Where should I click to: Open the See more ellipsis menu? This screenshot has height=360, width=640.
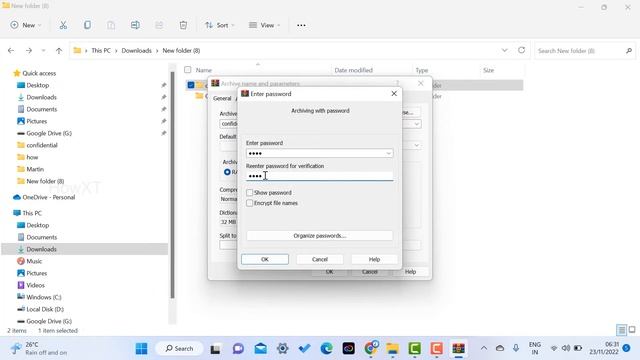(x=301, y=25)
